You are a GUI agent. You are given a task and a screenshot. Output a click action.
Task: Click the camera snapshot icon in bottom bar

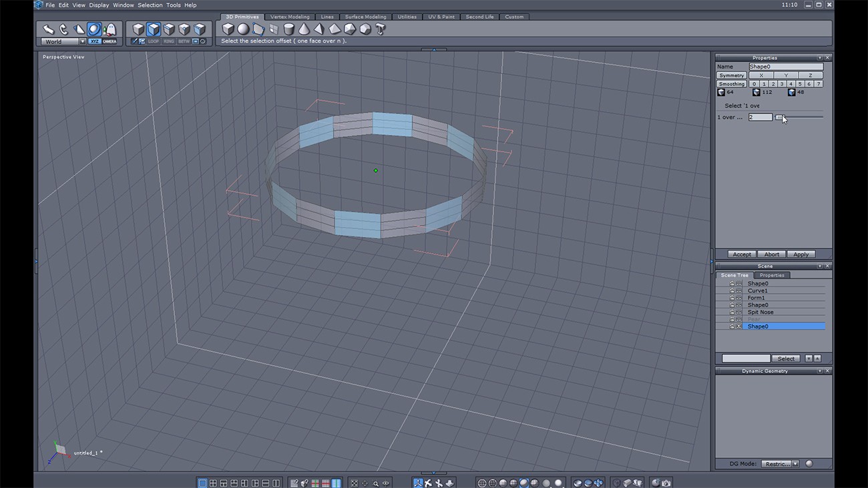[666, 483]
